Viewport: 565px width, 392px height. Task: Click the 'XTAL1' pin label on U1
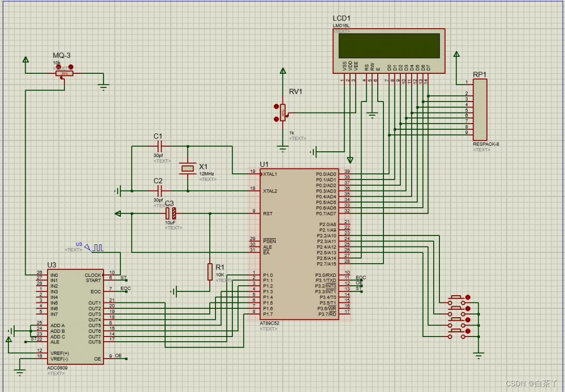tap(270, 174)
